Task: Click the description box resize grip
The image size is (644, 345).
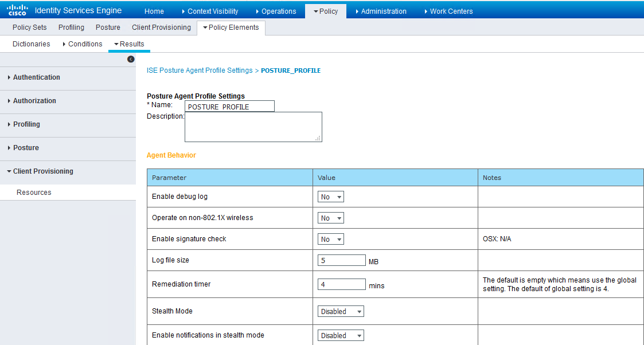Action: [318, 139]
